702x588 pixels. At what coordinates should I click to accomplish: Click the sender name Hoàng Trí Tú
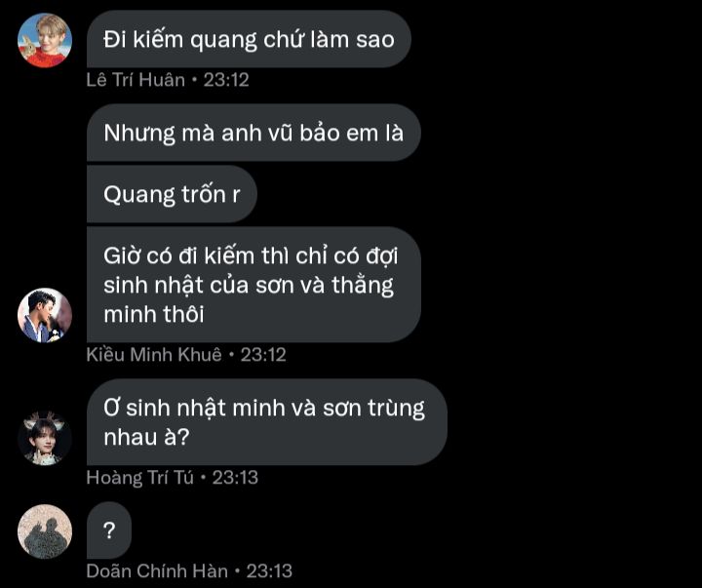(x=139, y=478)
